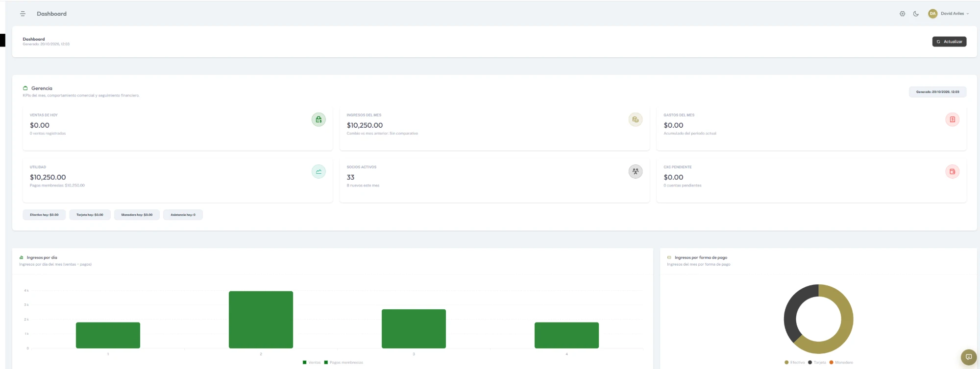The height and width of the screenshot is (369, 980).
Task: Click the Utilidad $10,250.00 value
Action: coord(48,177)
